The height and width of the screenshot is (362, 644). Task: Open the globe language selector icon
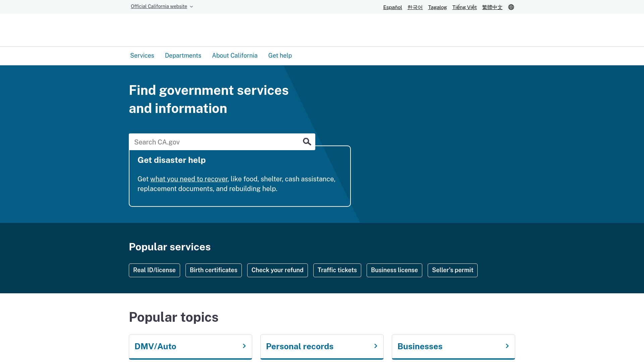tap(511, 7)
